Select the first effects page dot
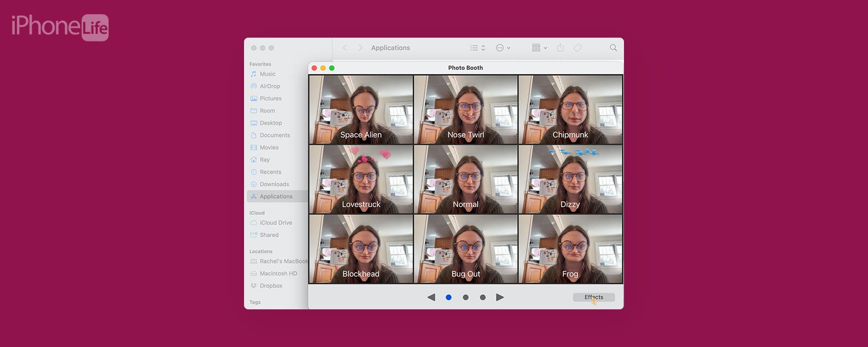 pos(449,297)
